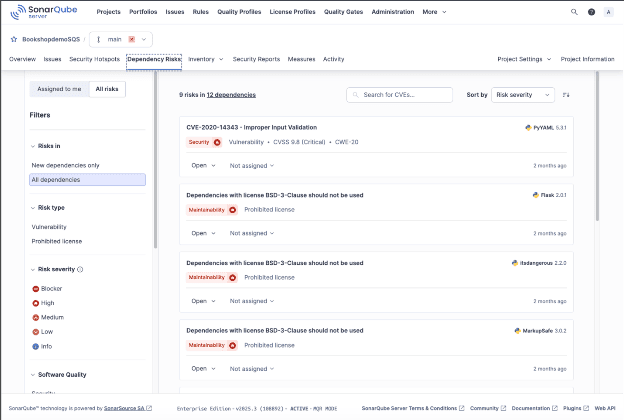Click the failed quality gate icon next to main
Screen dimensions: 624x420
click(x=132, y=39)
